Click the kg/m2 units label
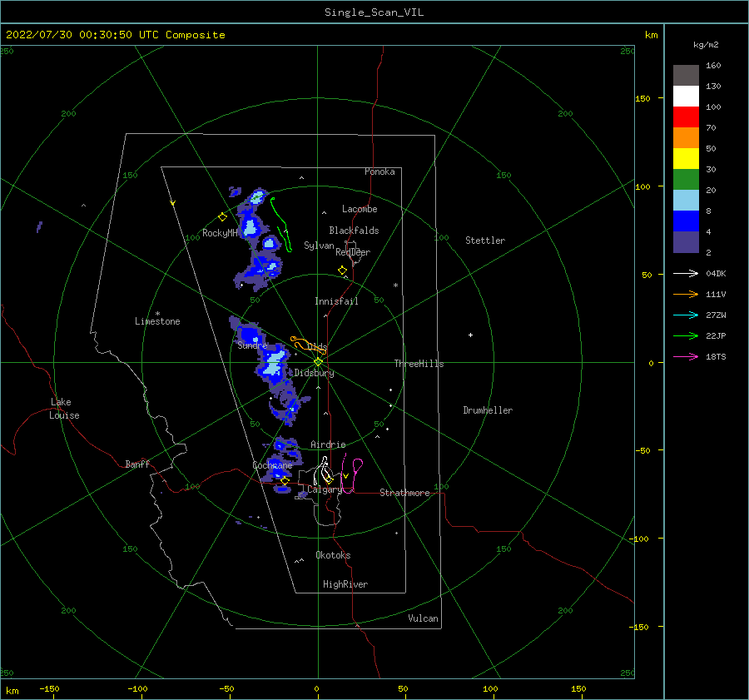 [x=706, y=45]
